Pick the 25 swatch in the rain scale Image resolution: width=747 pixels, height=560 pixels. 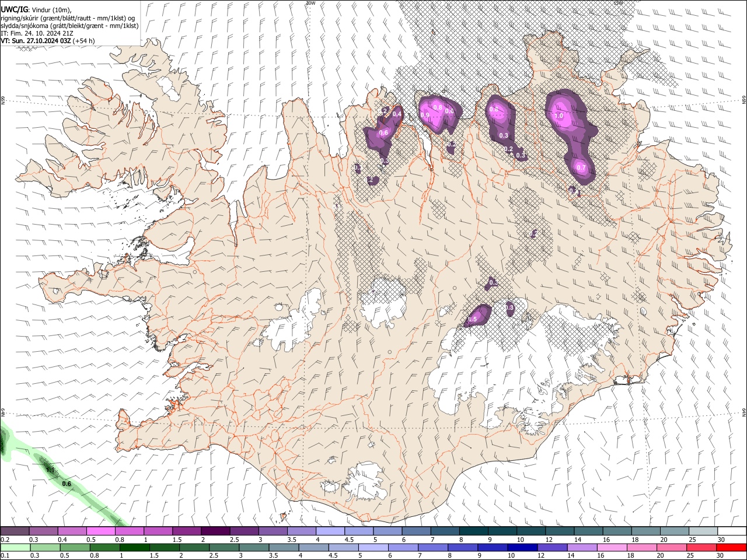pos(703,548)
